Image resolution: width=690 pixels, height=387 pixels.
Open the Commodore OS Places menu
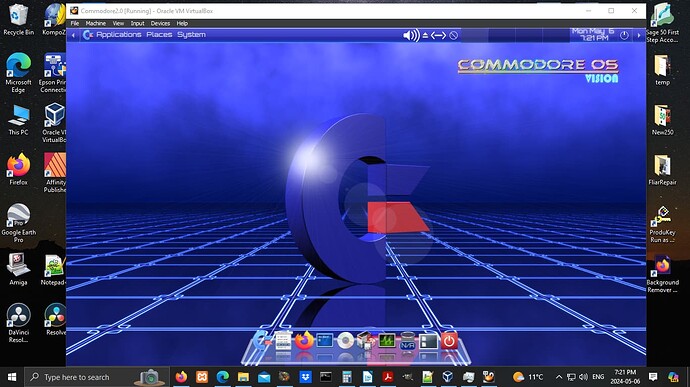(x=159, y=34)
